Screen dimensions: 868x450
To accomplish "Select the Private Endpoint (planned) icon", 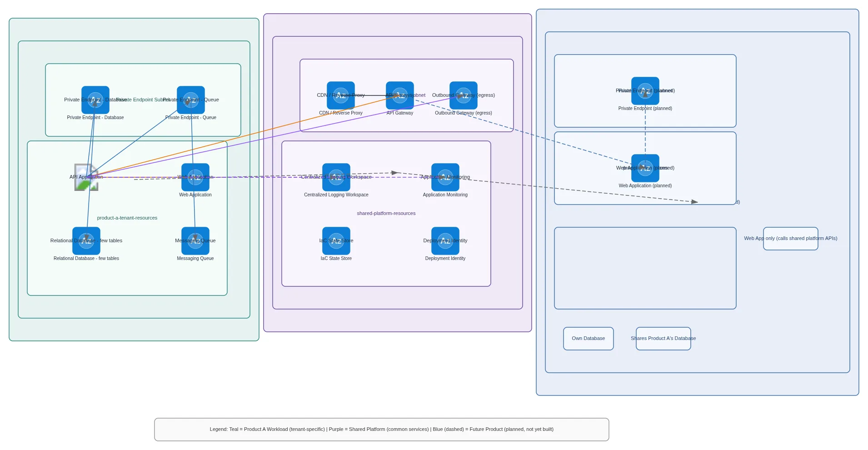I will [x=645, y=91].
